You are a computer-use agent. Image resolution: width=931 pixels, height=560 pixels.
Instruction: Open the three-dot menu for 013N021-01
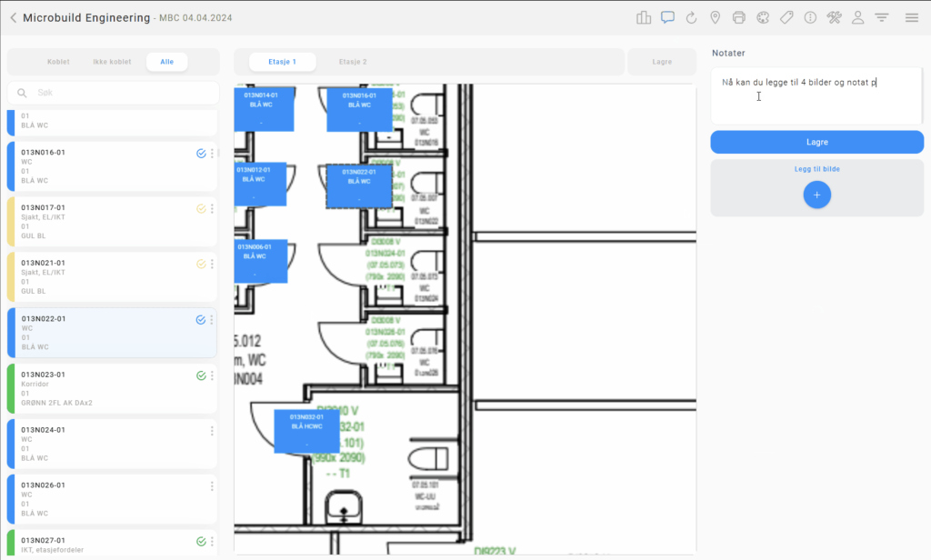click(212, 265)
